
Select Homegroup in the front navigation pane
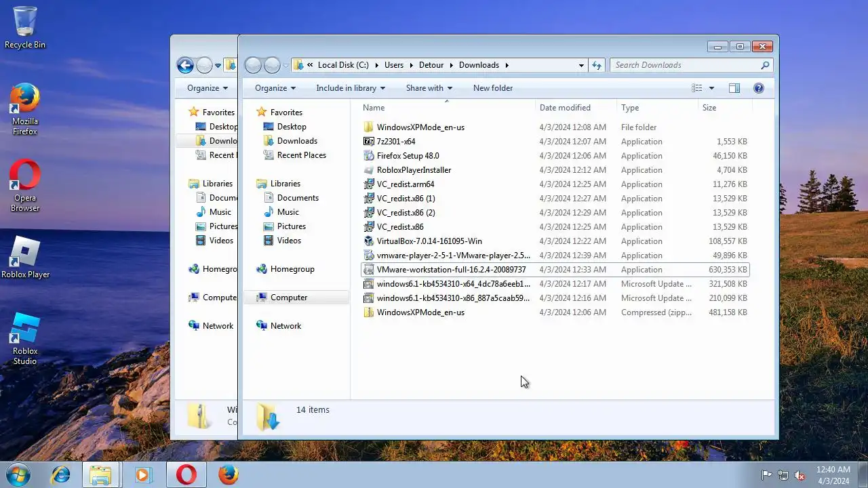point(292,269)
